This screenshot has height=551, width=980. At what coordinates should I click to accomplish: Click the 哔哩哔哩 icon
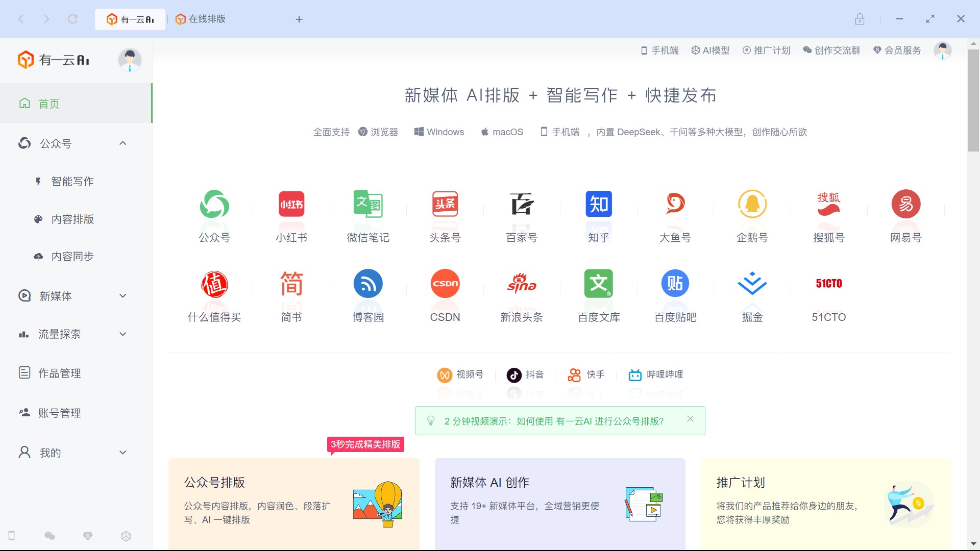click(x=656, y=375)
